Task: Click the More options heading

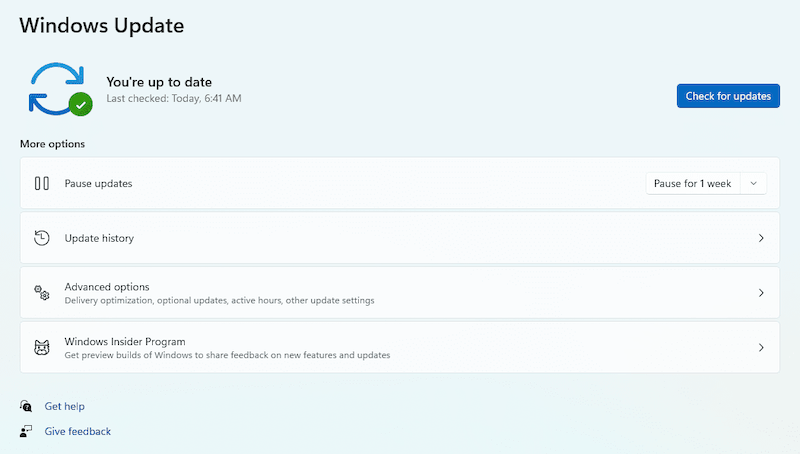Action: point(53,144)
